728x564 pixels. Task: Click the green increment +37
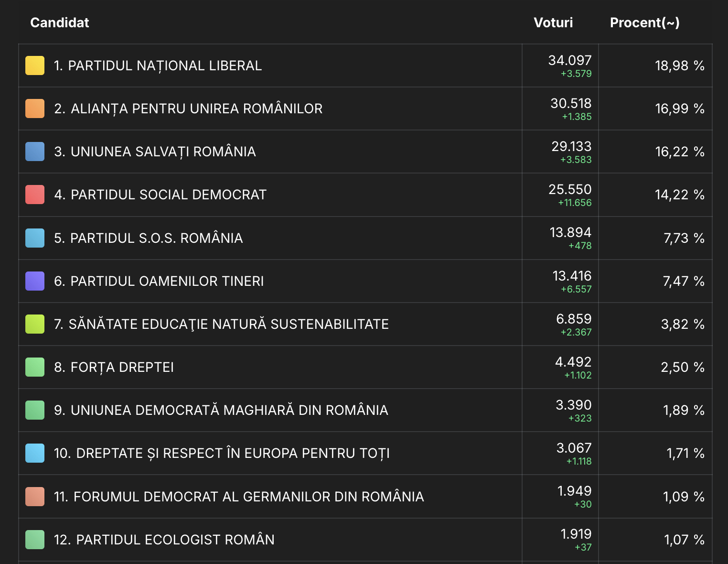583,547
